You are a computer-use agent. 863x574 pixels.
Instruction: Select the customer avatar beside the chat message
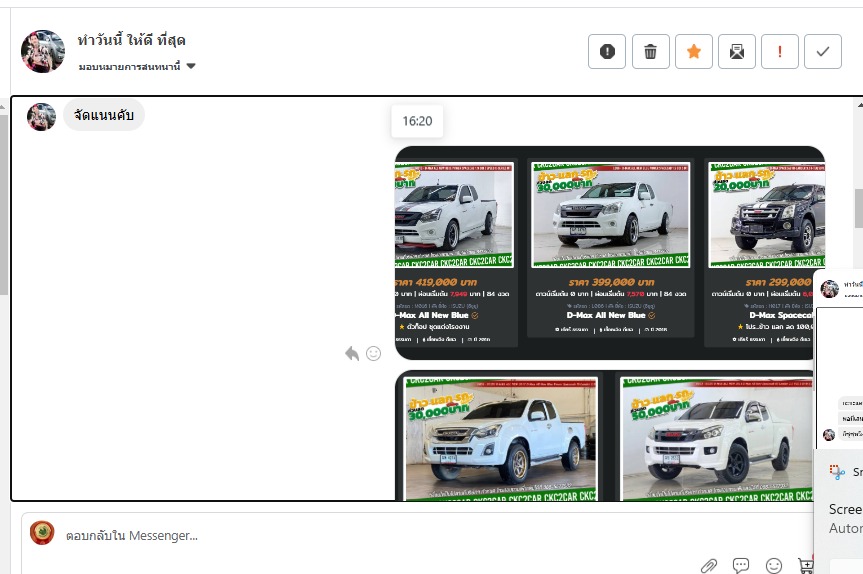click(41, 116)
